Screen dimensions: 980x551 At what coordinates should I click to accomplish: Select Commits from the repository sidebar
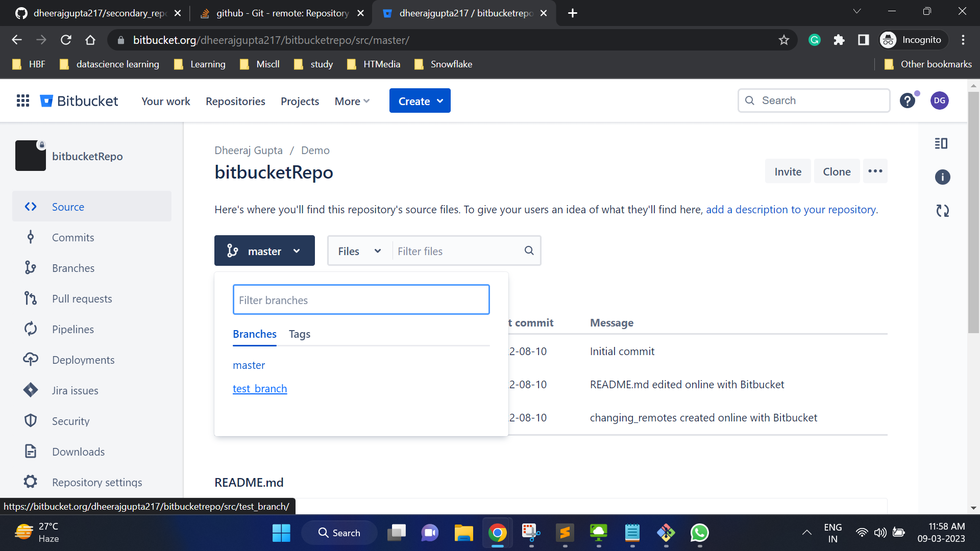[x=73, y=237]
